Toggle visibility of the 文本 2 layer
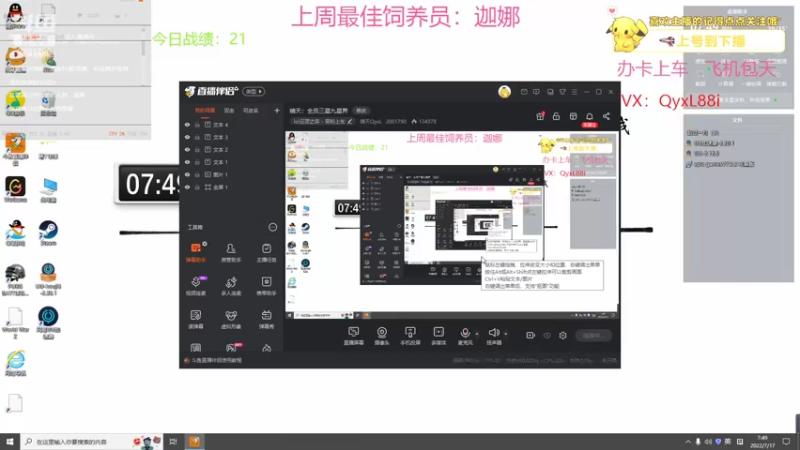Viewport: 800px width, 450px height. click(x=187, y=149)
